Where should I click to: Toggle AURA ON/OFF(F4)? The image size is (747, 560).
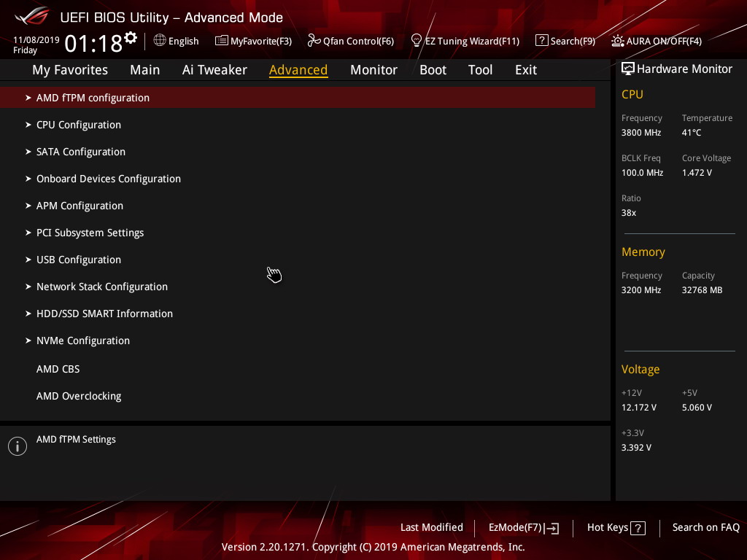664,41
